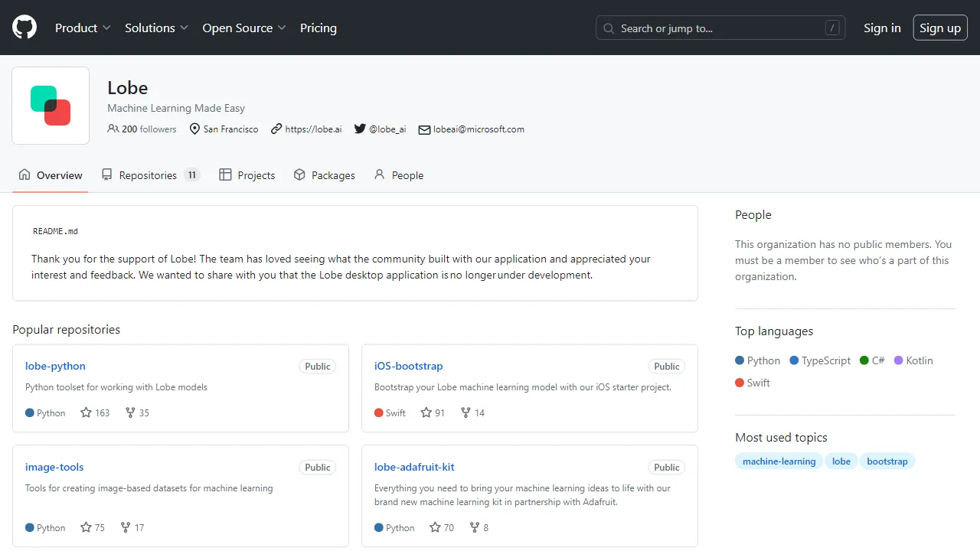Click the star icon on image-tools
The width and height of the screenshot is (980, 551).
click(87, 527)
